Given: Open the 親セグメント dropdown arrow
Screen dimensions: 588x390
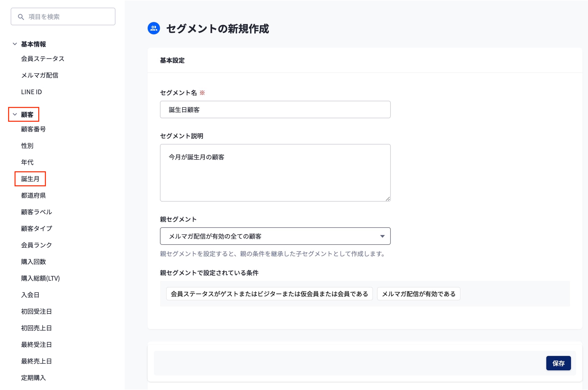Looking at the screenshot, I should pos(382,236).
